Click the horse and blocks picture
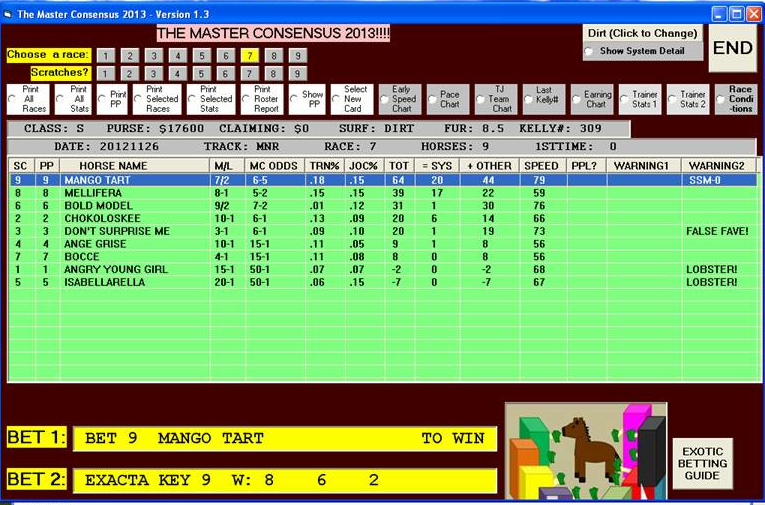 [584, 450]
